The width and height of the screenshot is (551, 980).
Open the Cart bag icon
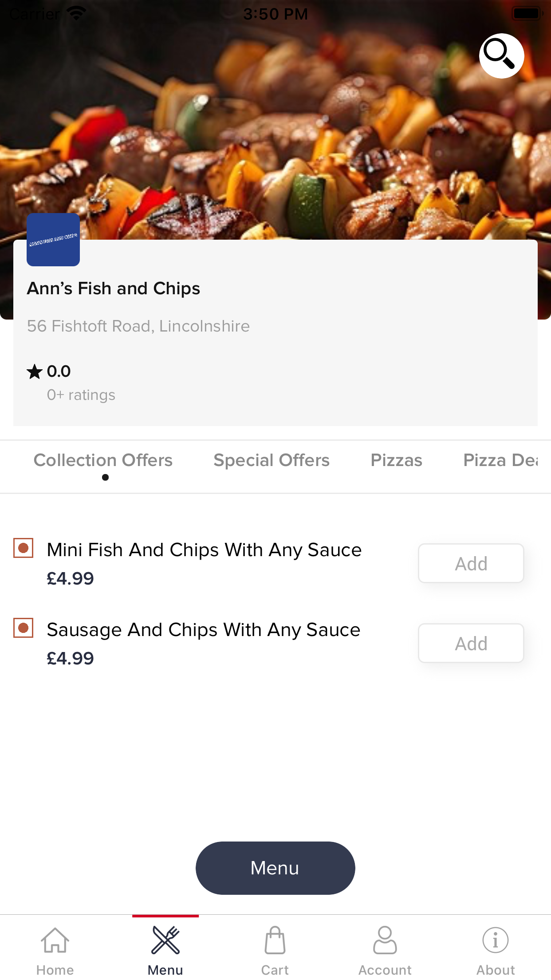(x=275, y=940)
